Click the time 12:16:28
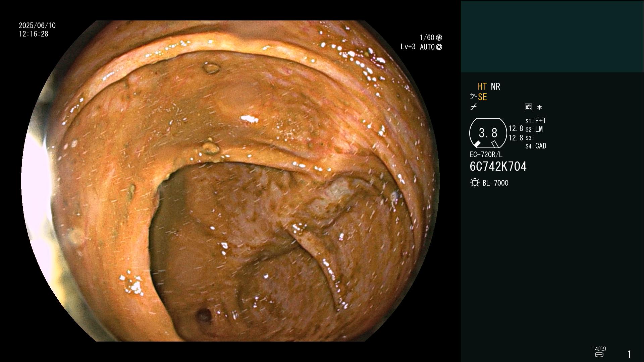The width and height of the screenshot is (644, 362). (x=34, y=34)
